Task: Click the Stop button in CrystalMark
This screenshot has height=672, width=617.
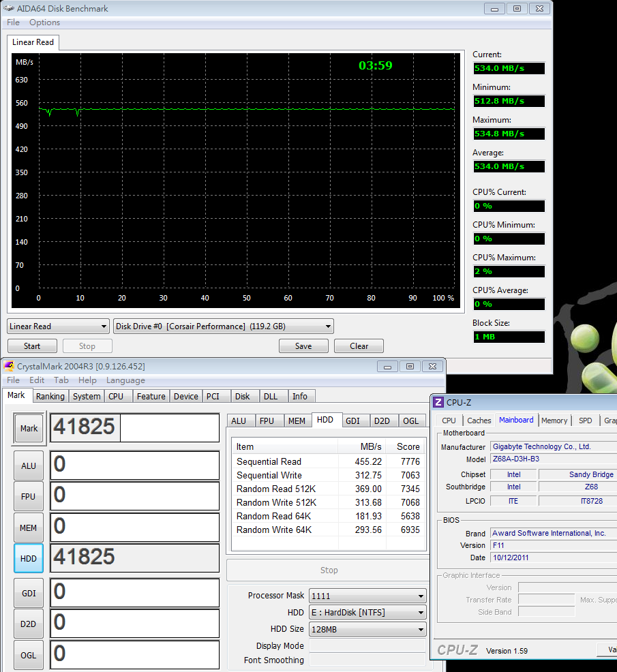Action: pyautogui.click(x=329, y=570)
